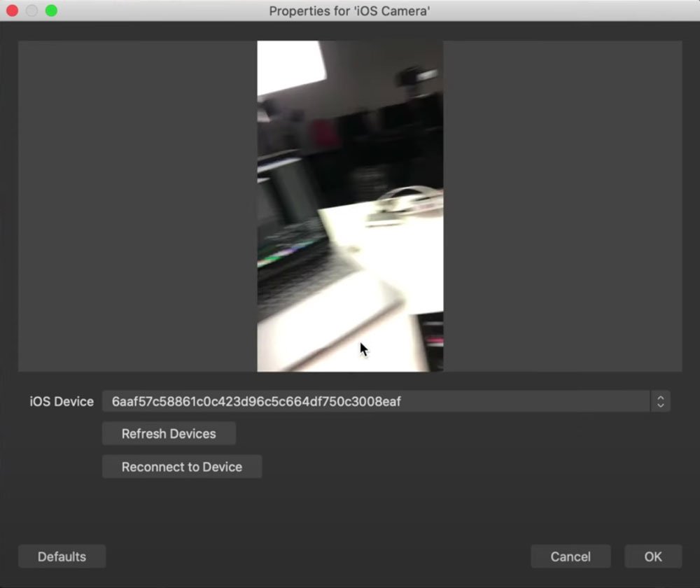The width and height of the screenshot is (700, 588).
Task: Close the Properties window with the red button
Action: click(x=12, y=10)
